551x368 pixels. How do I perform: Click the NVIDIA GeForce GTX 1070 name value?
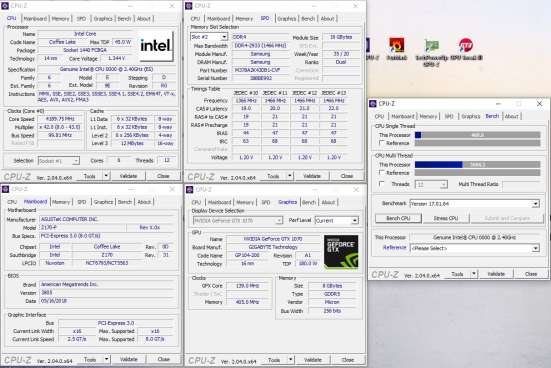pos(273,239)
